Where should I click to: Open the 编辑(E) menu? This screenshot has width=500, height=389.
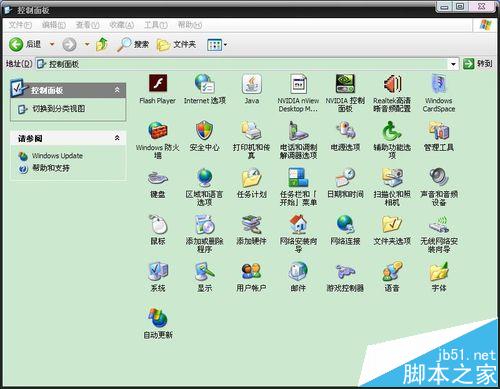[54, 25]
